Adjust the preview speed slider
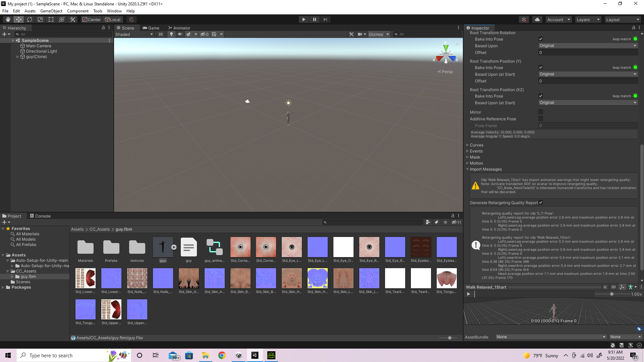Viewport: 644px width, 362px height. (612, 294)
